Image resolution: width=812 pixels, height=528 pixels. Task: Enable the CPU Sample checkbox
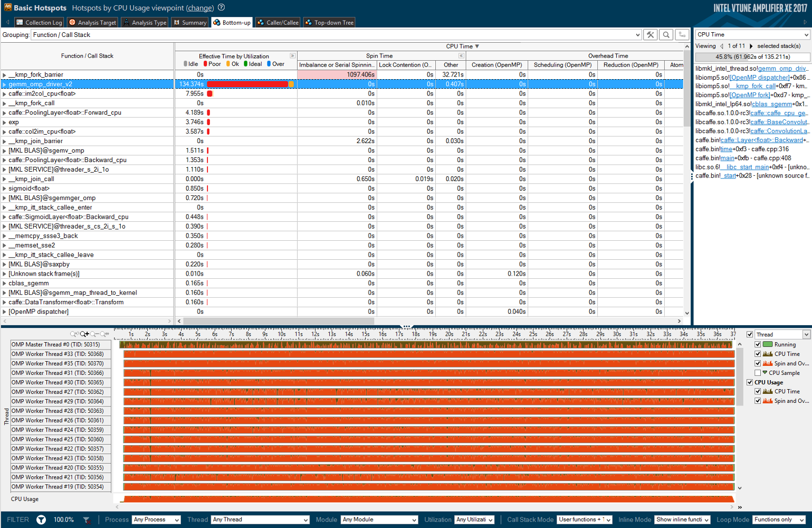click(x=758, y=373)
